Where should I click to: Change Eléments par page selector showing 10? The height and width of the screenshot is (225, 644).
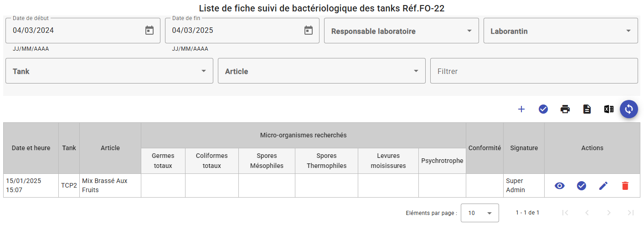pyautogui.click(x=480, y=213)
